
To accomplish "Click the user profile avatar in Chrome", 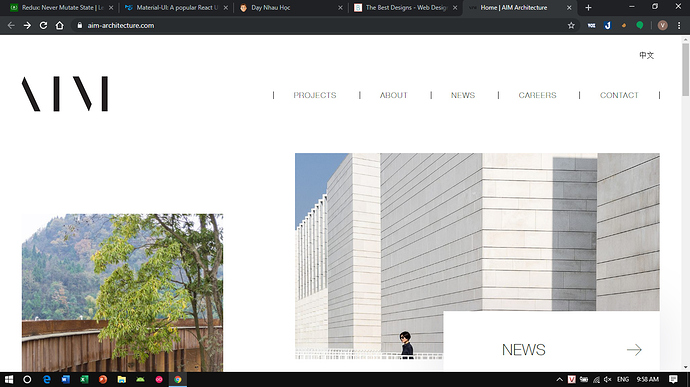I will coord(662,26).
